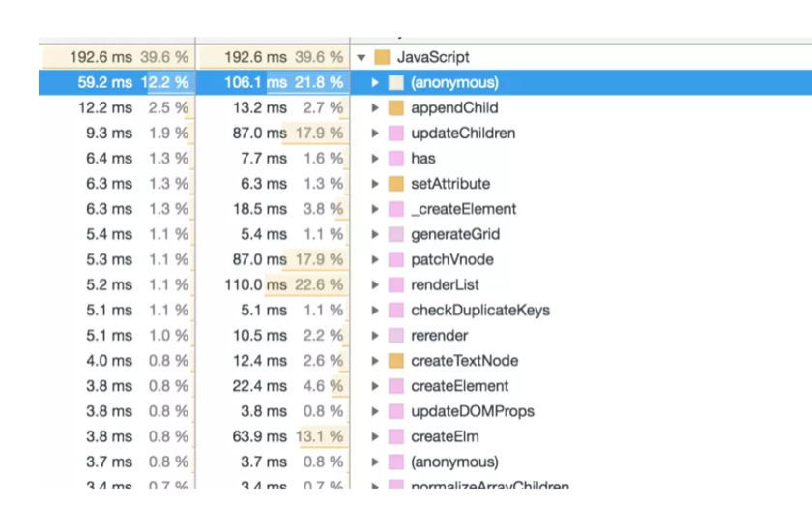The height and width of the screenshot is (507, 812).
Task: Click the pink function icon beside renderList
Action: coord(396,285)
